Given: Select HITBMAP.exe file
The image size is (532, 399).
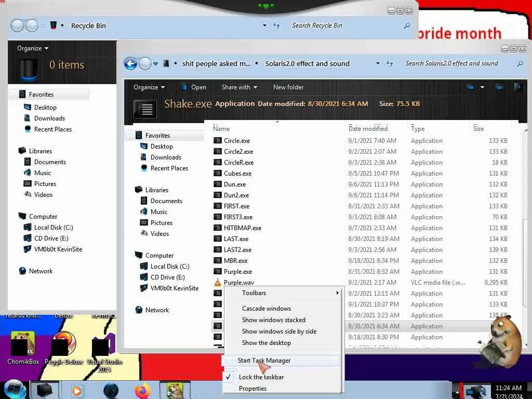Looking at the screenshot, I should 243,228.
